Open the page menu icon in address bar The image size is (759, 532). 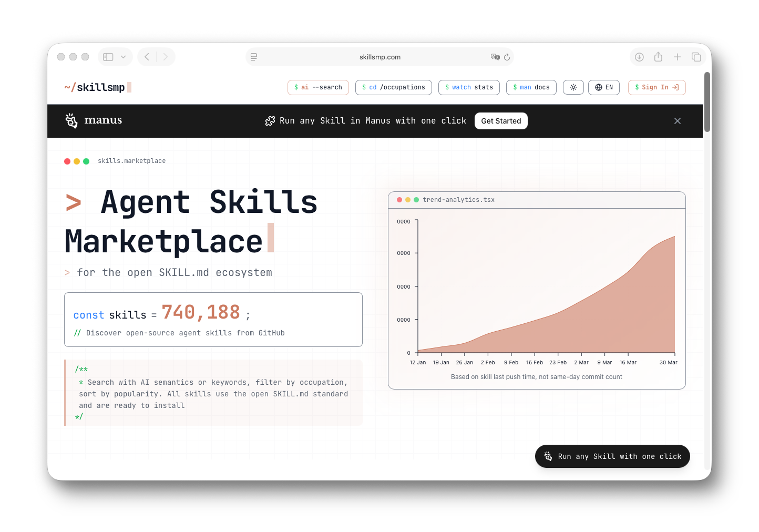254,57
